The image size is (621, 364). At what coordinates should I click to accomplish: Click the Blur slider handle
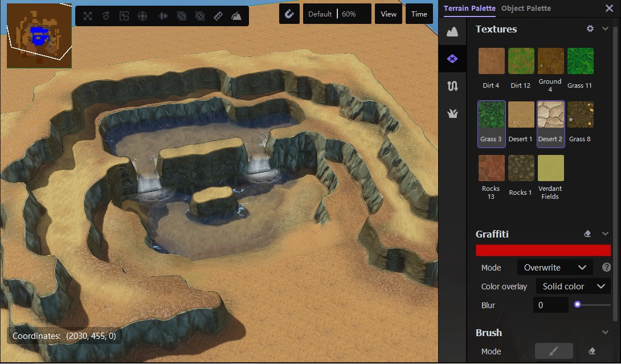578,305
